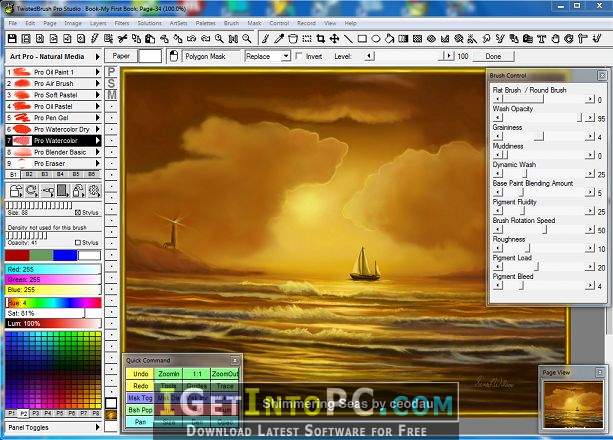Click the circular arrow brush reset icon
This screenshot has height=440, width=613.
click(x=32, y=191)
